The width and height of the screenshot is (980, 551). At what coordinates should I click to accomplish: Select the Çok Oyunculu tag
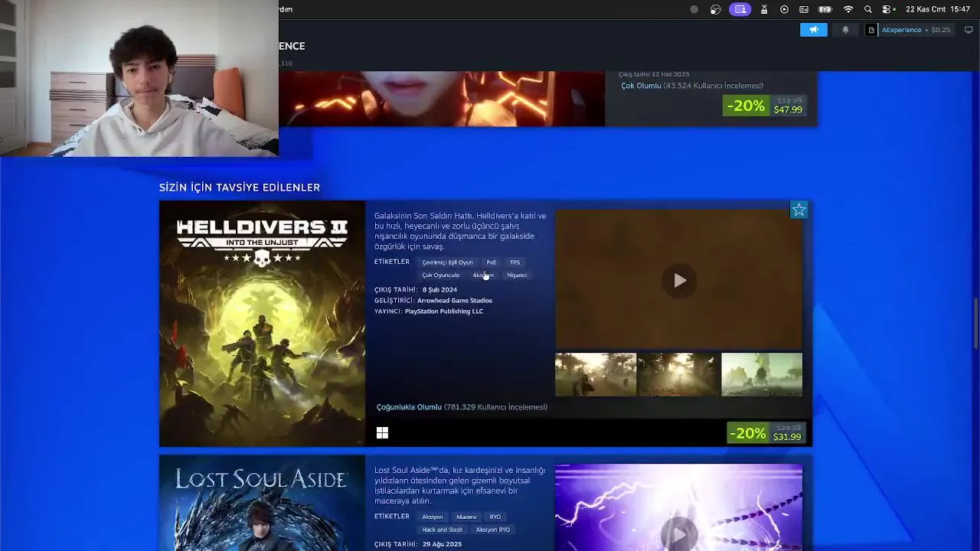coord(441,275)
